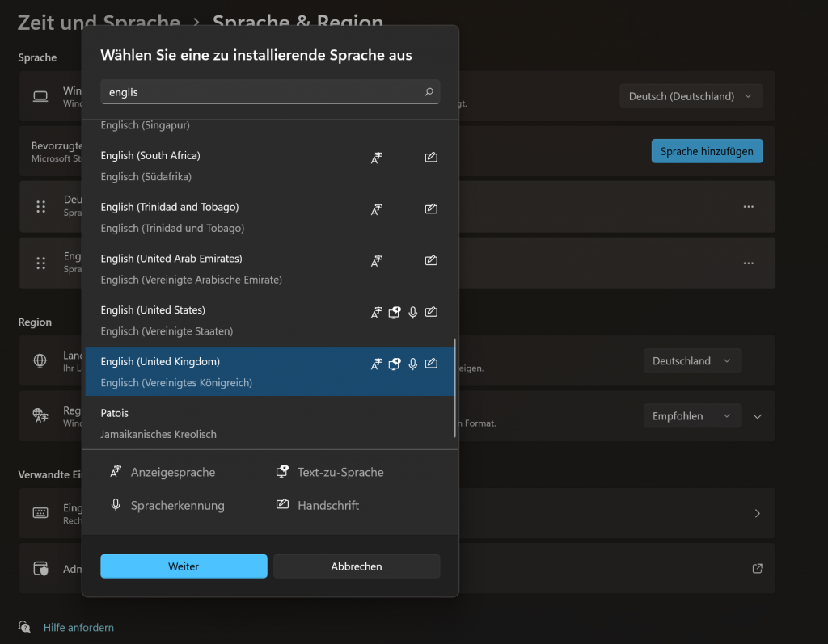
Task: Click Weiter to continue installation
Action: [x=184, y=566]
